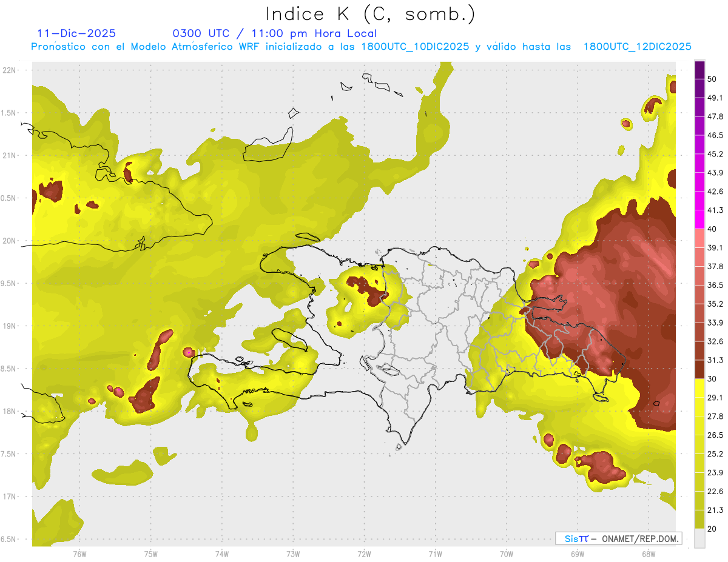The image size is (728, 562).
Task: Click the latitude label '19N'
Action: (10, 326)
